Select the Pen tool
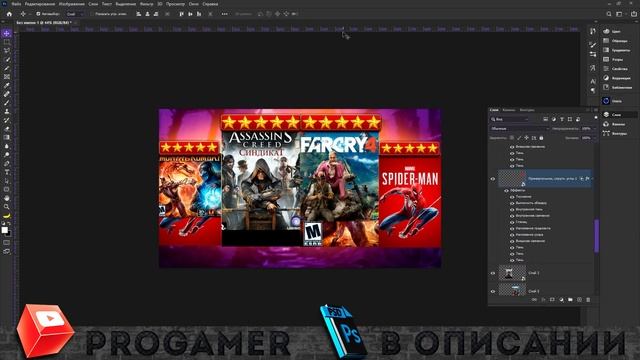Screen dimensions: 640x360 pos(7,163)
